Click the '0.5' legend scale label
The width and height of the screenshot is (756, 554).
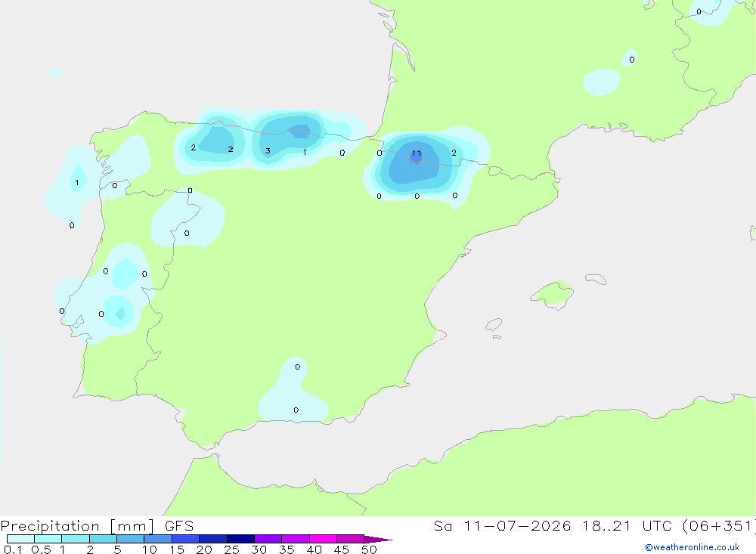41,549
